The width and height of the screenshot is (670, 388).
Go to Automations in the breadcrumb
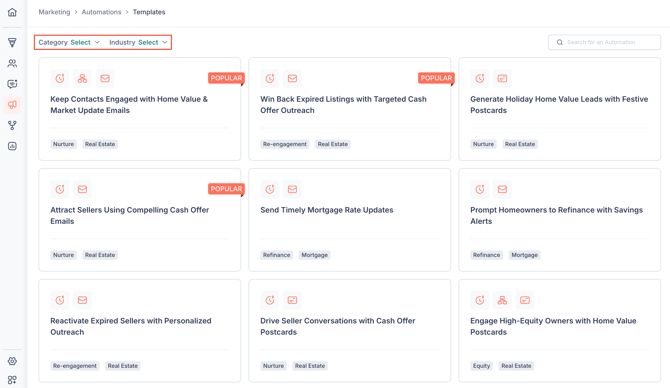101,12
